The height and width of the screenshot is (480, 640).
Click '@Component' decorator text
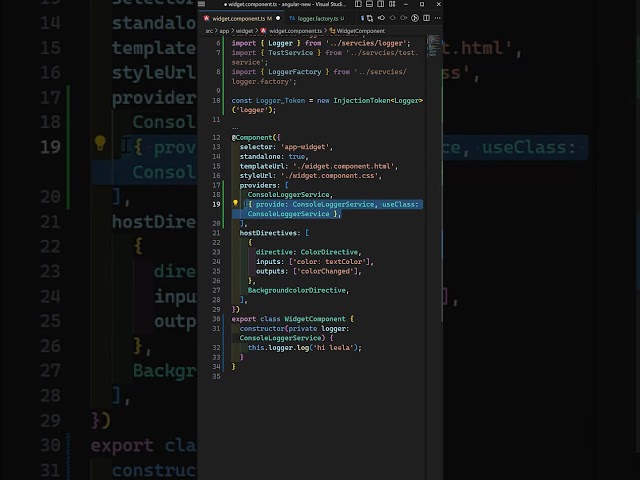(x=252, y=138)
